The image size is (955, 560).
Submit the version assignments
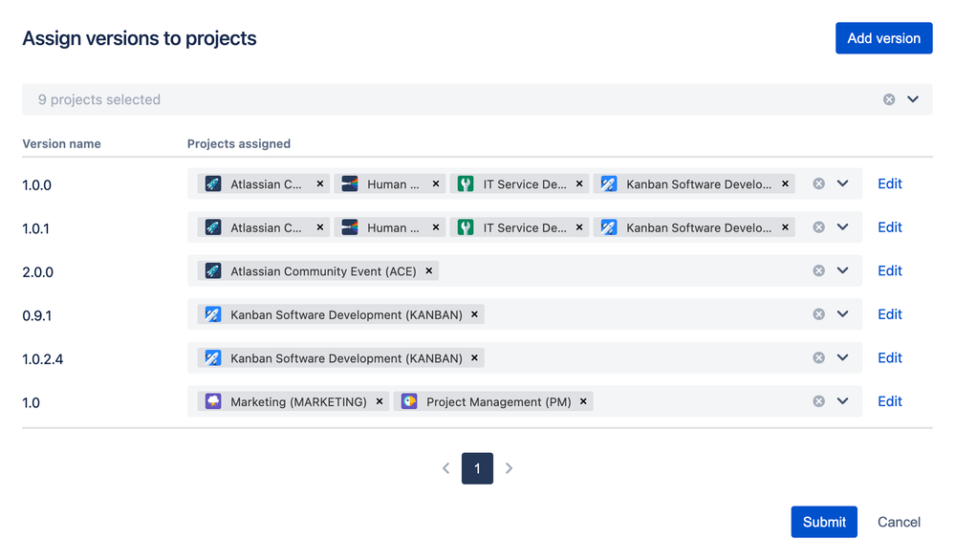click(x=824, y=522)
